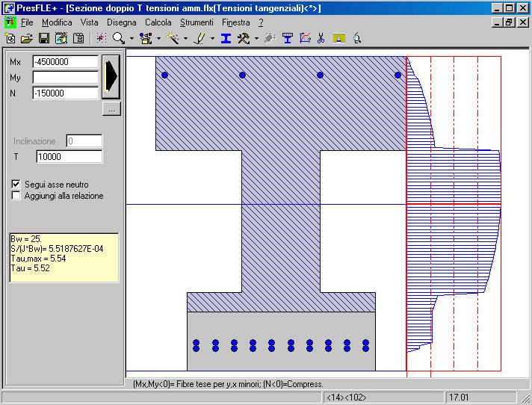Image resolution: width=532 pixels, height=405 pixels.
Task: Select the pencil draw tool
Action: (199, 38)
